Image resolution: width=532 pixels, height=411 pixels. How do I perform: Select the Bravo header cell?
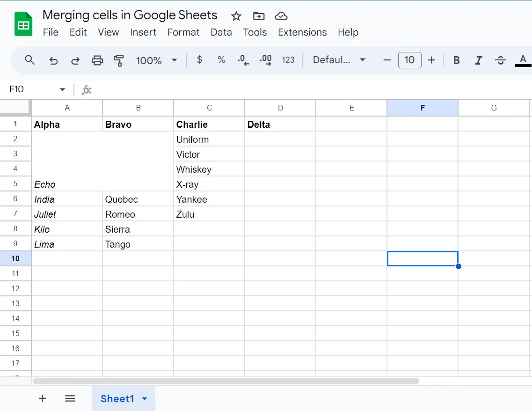138,124
